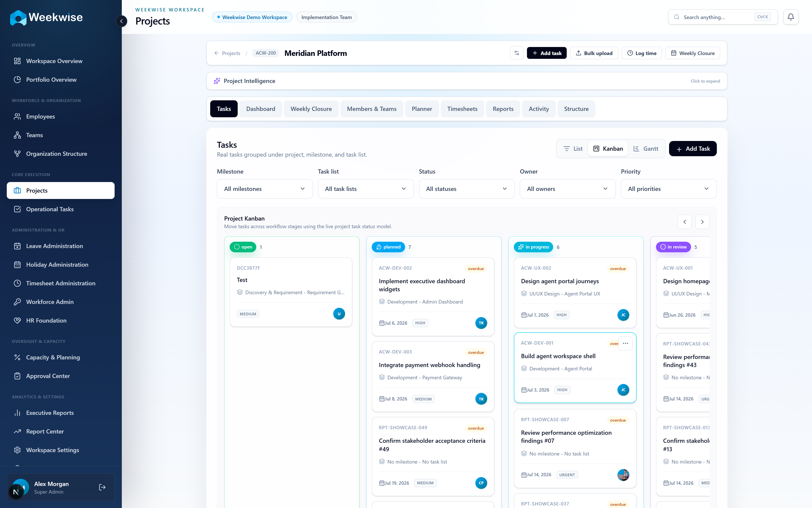The height and width of the screenshot is (508, 812).
Task: Open Approval Center
Action: click(x=60, y=376)
